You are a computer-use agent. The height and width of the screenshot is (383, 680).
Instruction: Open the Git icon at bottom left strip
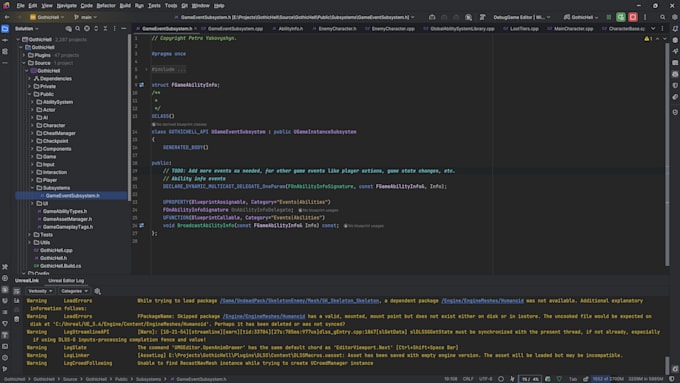(x=5, y=369)
